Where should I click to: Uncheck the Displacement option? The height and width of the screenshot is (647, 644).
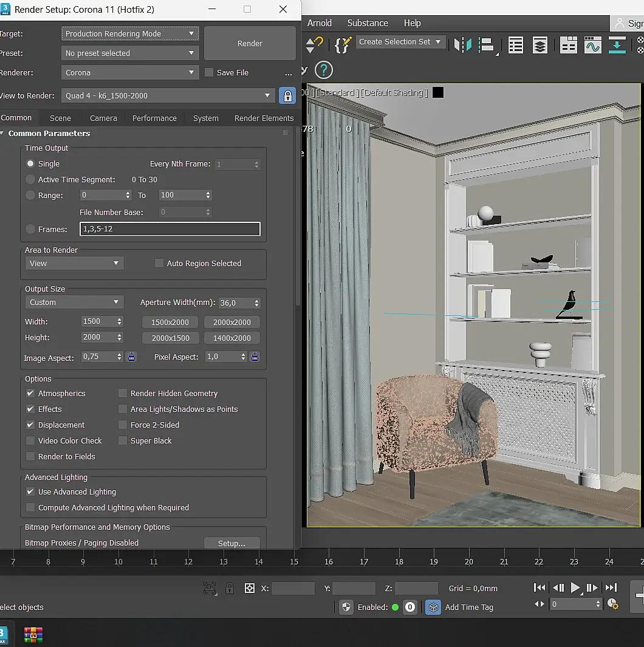[30, 425]
